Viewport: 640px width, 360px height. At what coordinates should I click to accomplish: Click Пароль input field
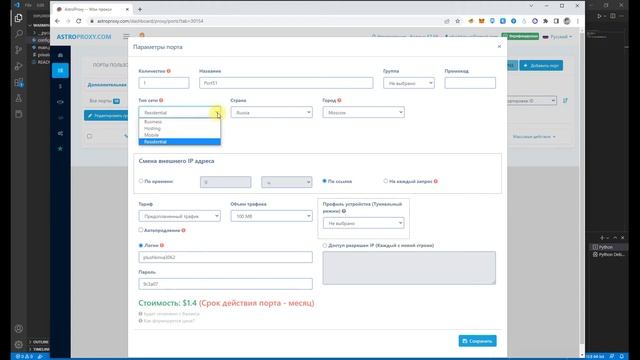point(226,284)
